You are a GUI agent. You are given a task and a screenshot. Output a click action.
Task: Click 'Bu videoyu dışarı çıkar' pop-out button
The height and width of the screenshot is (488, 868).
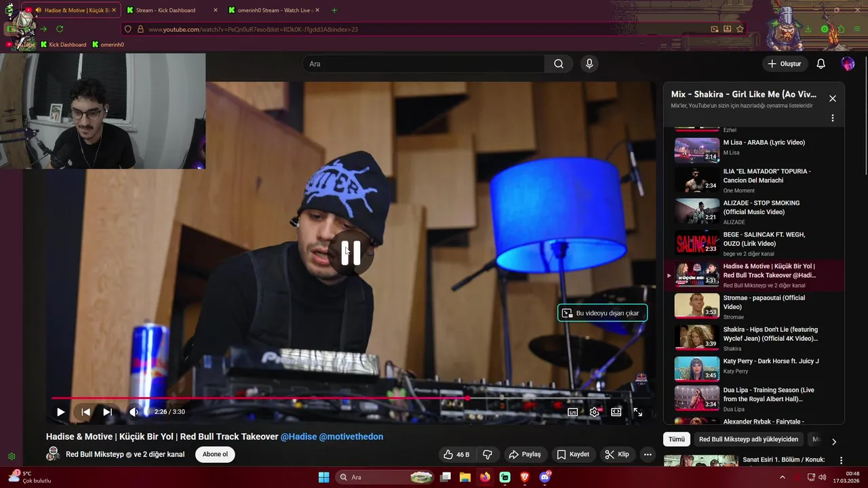point(602,313)
